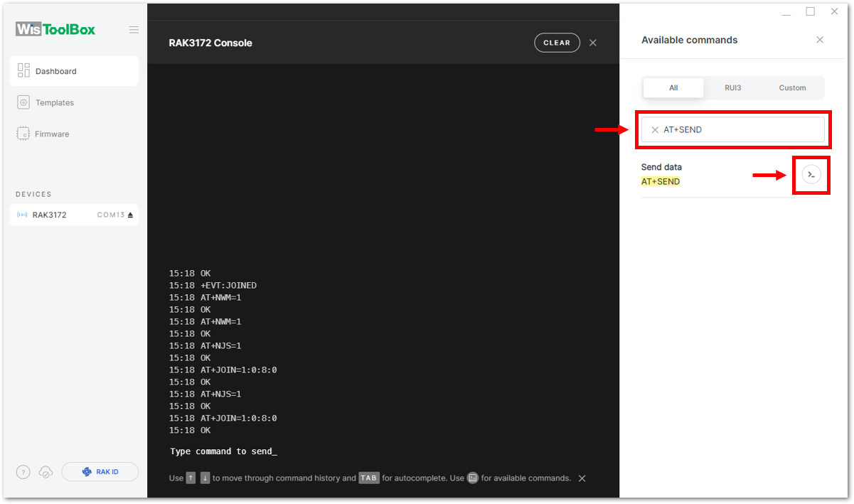Clear the AT+SEND search text
Viewport: 854px width, 504px height.
(655, 130)
